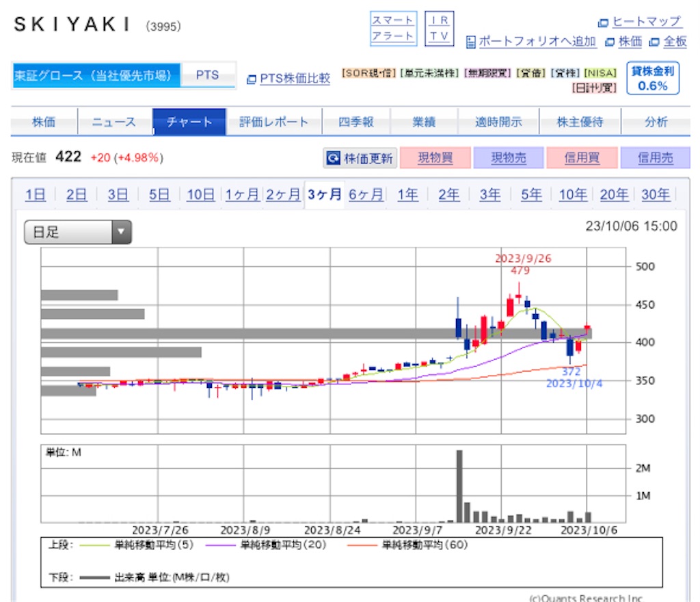Select the 3日 chart period
Screen dimensions: 700x602
coord(118,195)
